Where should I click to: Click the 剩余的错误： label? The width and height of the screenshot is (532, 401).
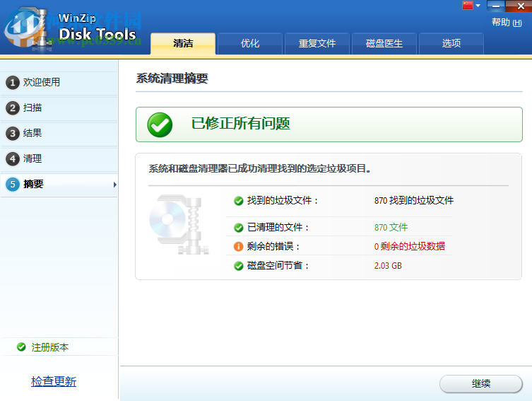coord(273,246)
